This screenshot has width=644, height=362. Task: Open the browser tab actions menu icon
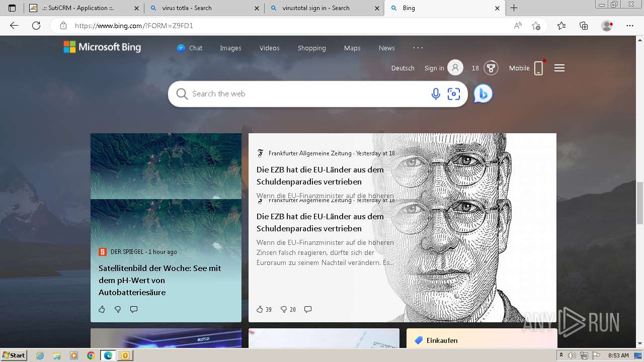12,8
